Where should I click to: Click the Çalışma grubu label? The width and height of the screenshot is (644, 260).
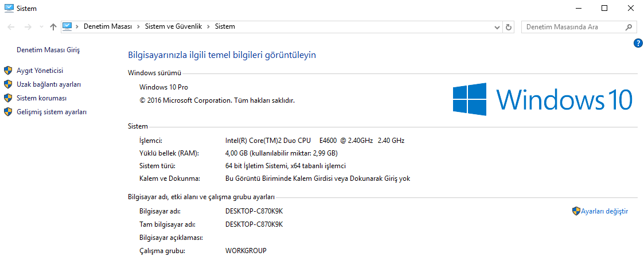[163, 250]
